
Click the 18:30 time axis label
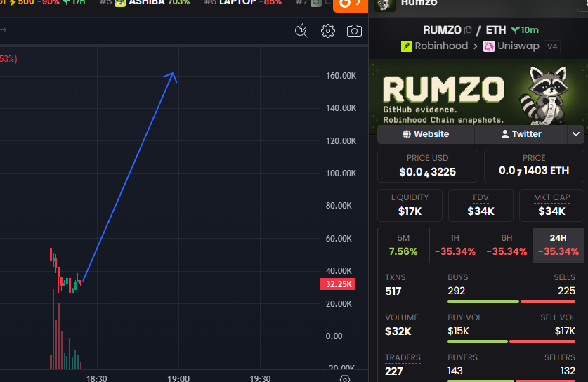pos(97,378)
